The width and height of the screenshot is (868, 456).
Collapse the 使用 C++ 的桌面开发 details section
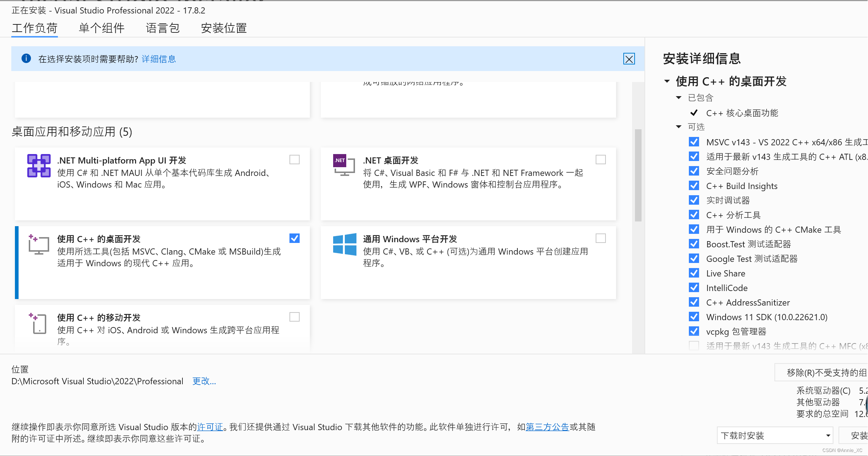(667, 81)
